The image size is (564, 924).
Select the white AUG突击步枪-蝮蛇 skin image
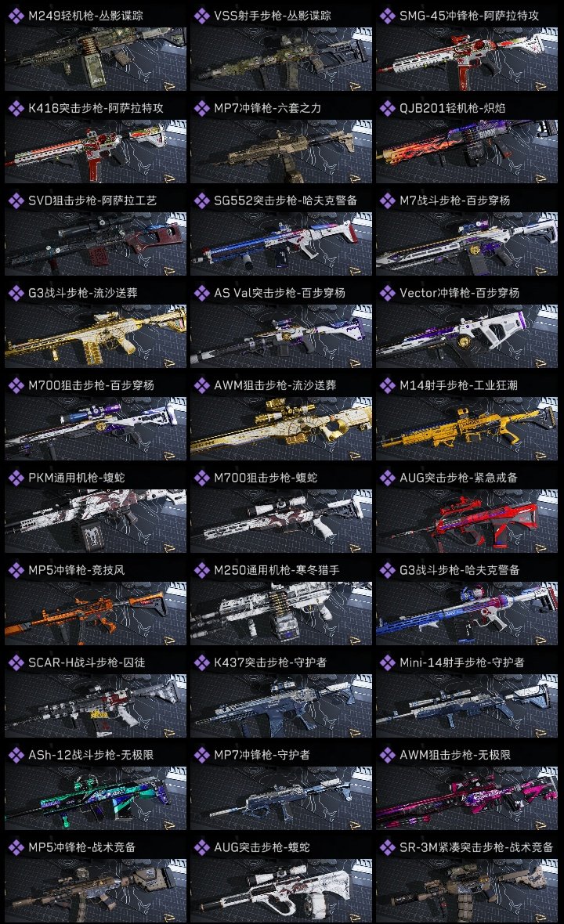pyautogui.click(x=281, y=890)
